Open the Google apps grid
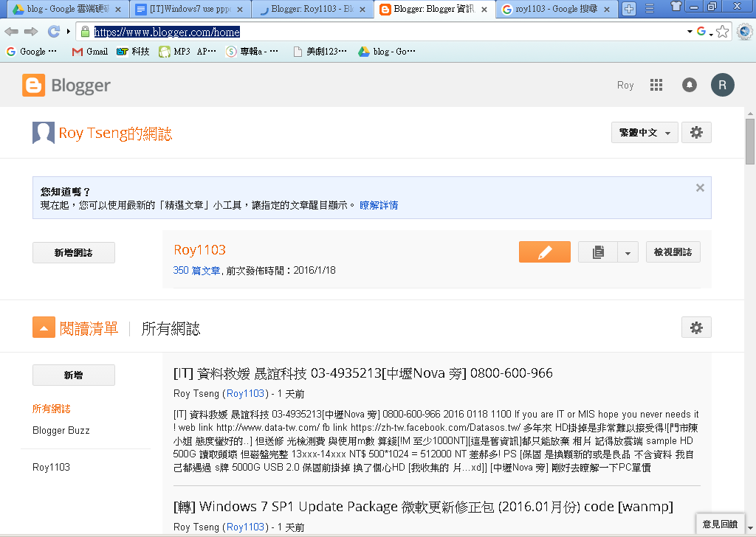The height and width of the screenshot is (537, 756). (x=656, y=86)
